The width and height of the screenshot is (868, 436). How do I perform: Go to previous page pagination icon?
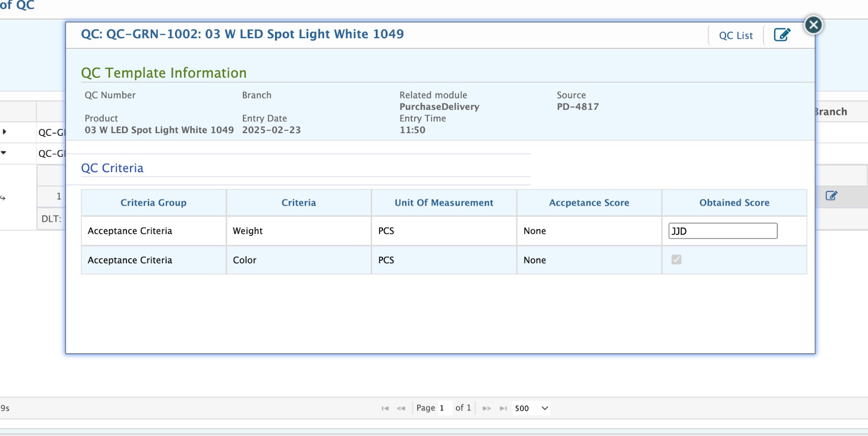click(x=401, y=408)
